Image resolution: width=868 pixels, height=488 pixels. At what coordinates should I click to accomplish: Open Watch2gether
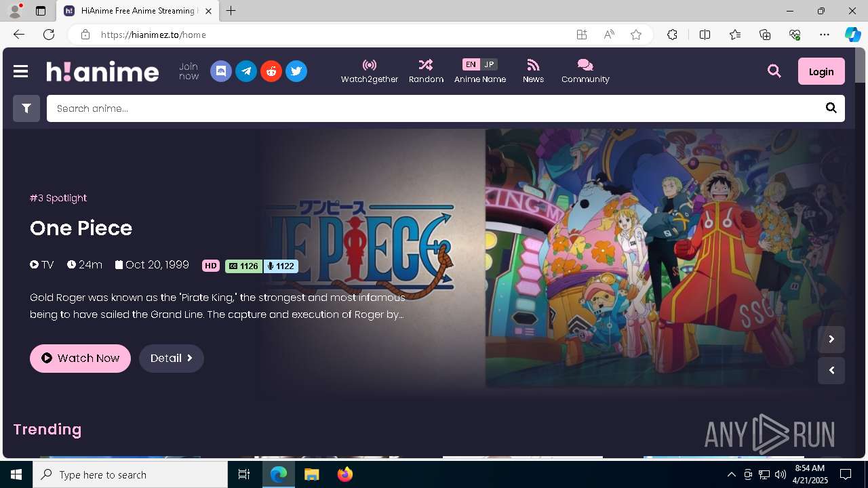(x=370, y=71)
